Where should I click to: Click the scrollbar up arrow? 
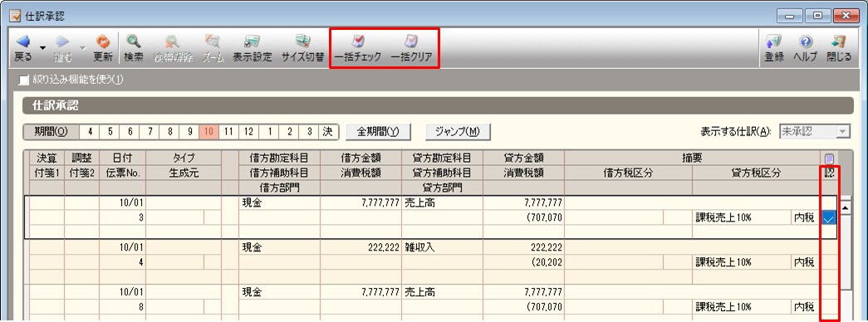tap(846, 208)
